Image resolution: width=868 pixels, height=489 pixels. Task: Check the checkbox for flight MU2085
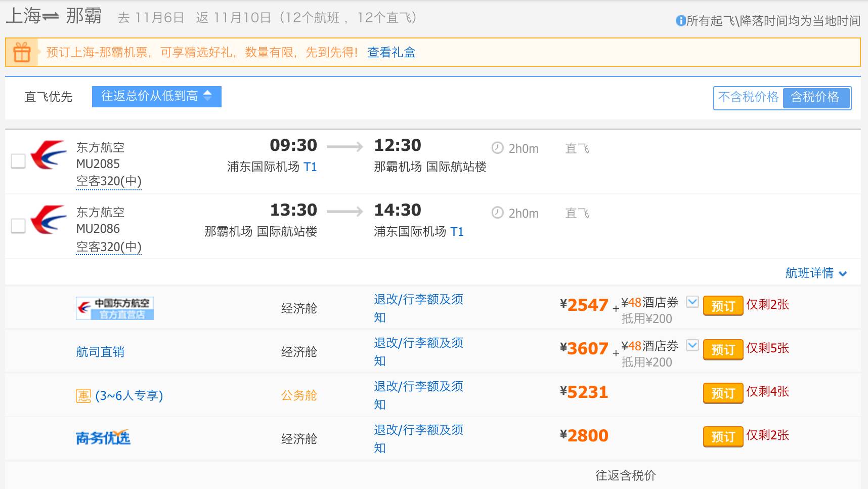point(19,162)
